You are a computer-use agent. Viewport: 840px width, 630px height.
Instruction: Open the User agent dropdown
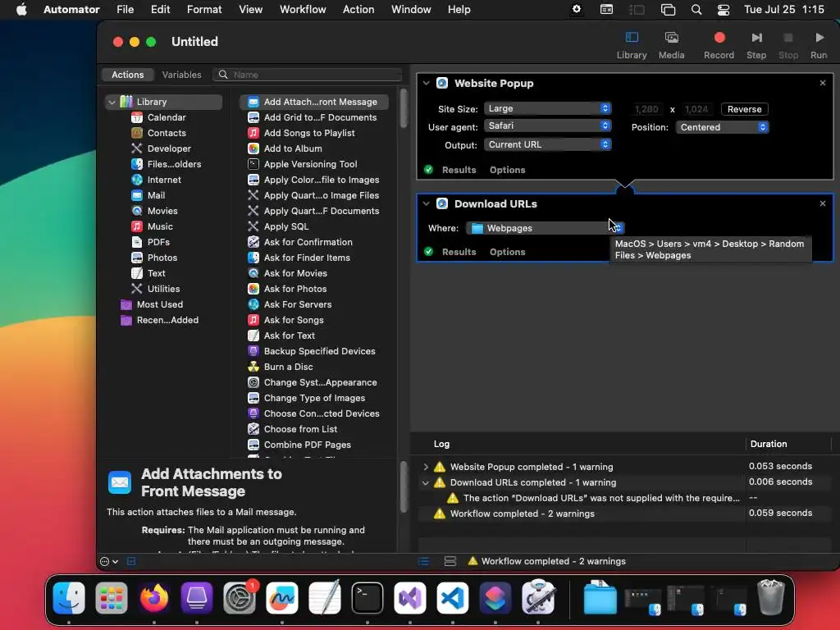pos(547,126)
